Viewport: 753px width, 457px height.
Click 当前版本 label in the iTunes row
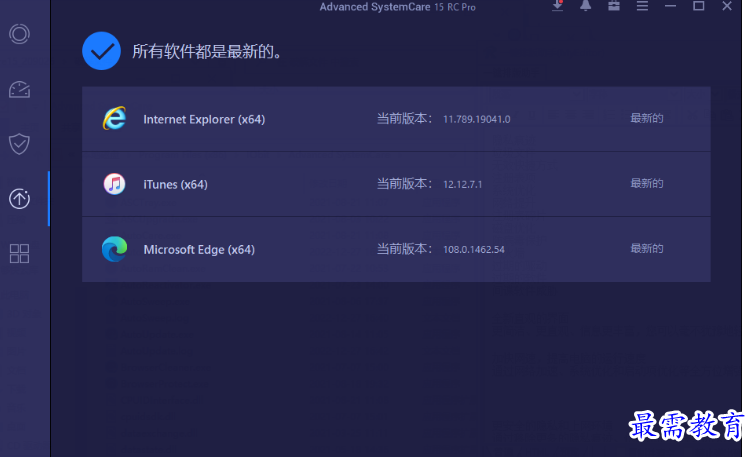pyautogui.click(x=404, y=183)
